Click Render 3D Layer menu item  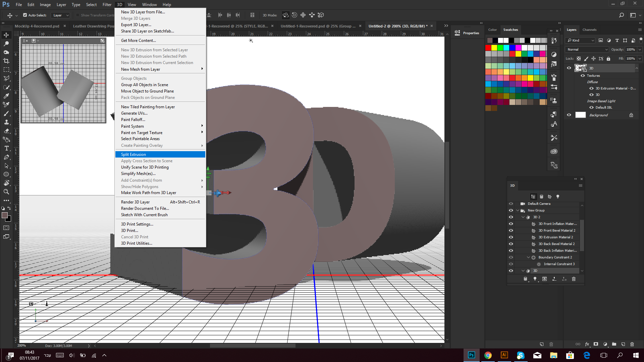[160, 202]
